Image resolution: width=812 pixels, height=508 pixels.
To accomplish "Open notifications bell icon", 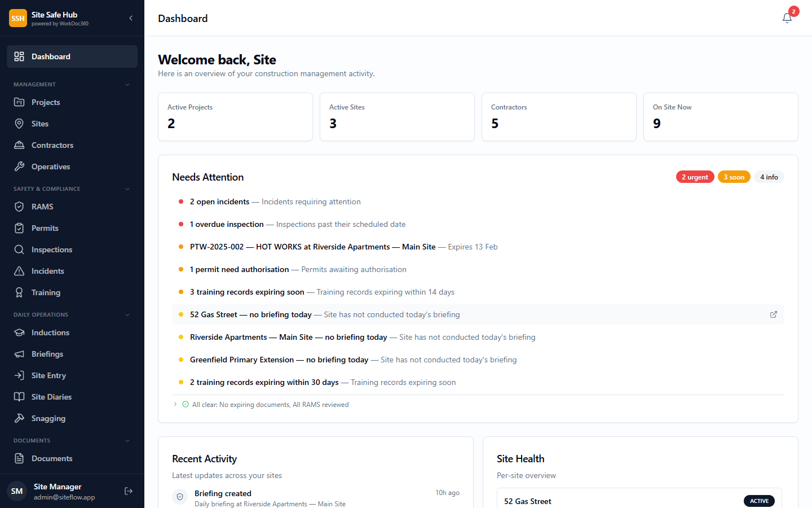I will point(787,18).
